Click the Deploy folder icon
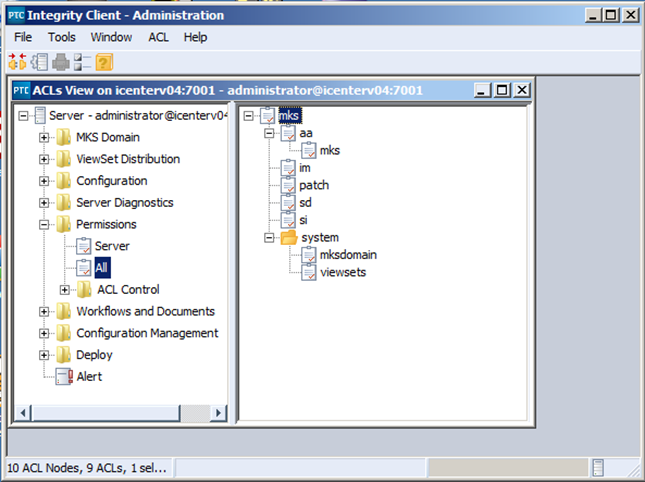Screen dimensions: 645x482 coord(63,355)
